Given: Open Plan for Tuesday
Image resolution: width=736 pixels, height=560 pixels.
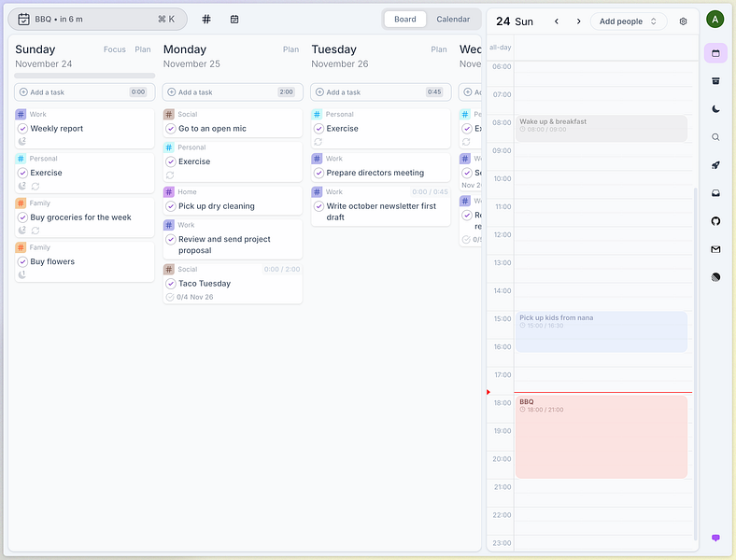Looking at the screenshot, I should pyautogui.click(x=439, y=49).
